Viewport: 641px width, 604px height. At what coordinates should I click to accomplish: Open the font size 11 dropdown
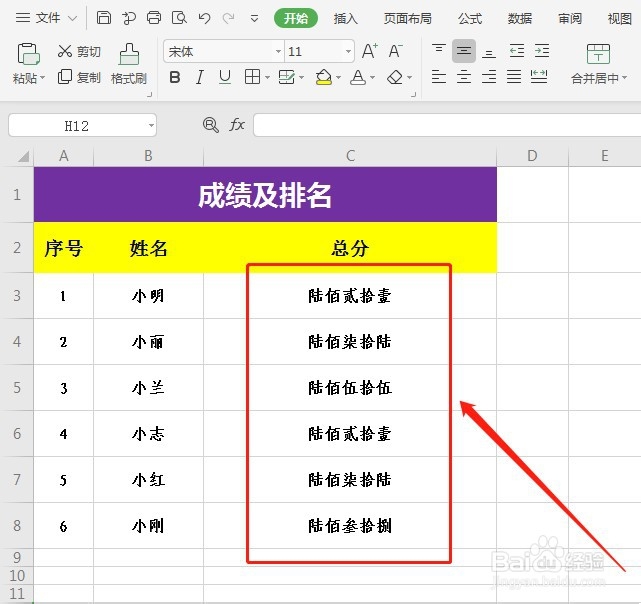348,52
